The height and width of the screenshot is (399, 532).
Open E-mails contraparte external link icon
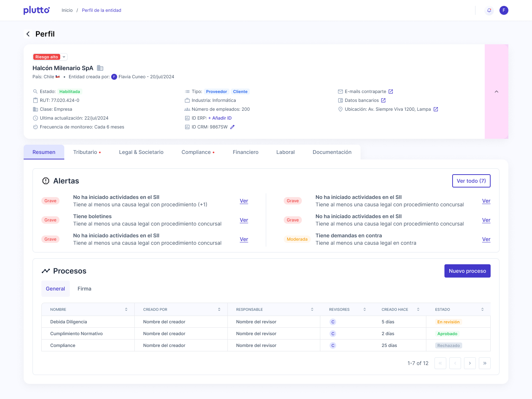click(391, 92)
